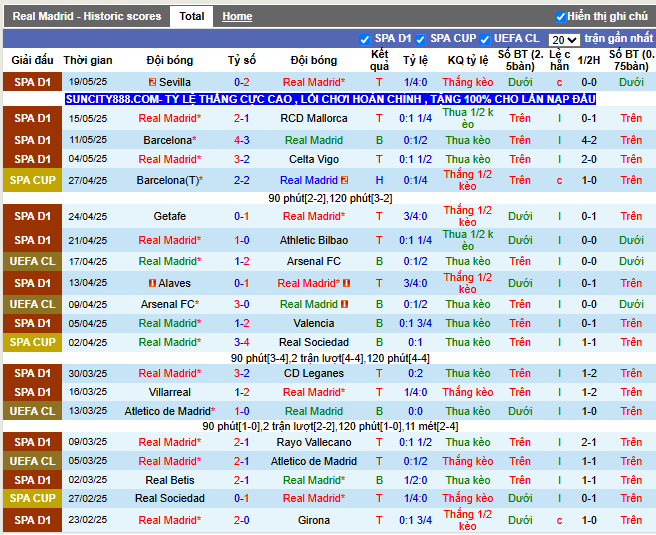
Task: Click the SPA CUP label on 02/04/25 row
Action: click(32, 342)
